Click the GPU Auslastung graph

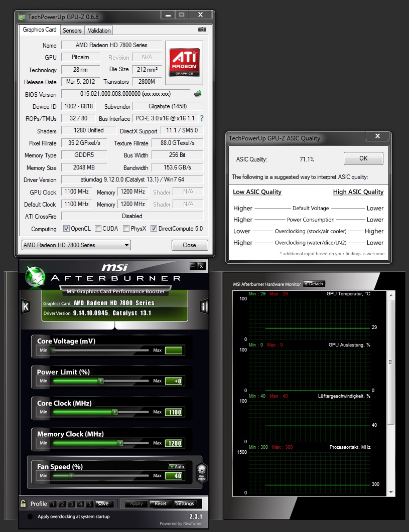(x=310, y=370)
